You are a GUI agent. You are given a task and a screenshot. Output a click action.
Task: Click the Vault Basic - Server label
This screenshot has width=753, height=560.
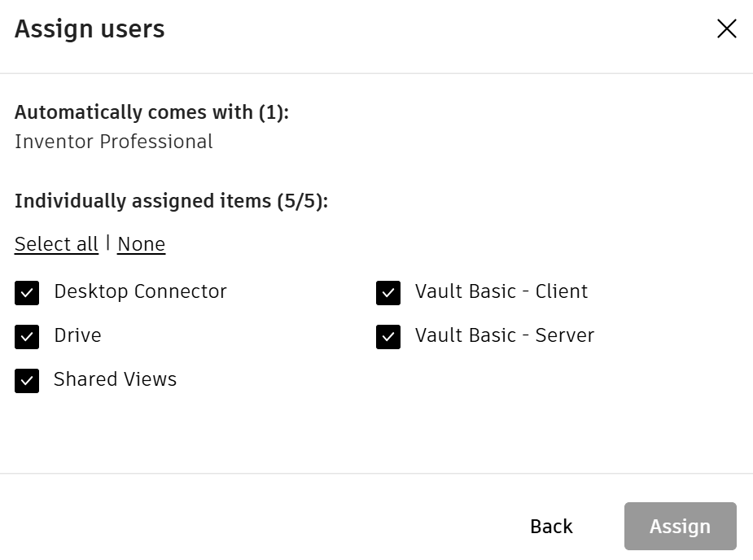pos(505,335)
